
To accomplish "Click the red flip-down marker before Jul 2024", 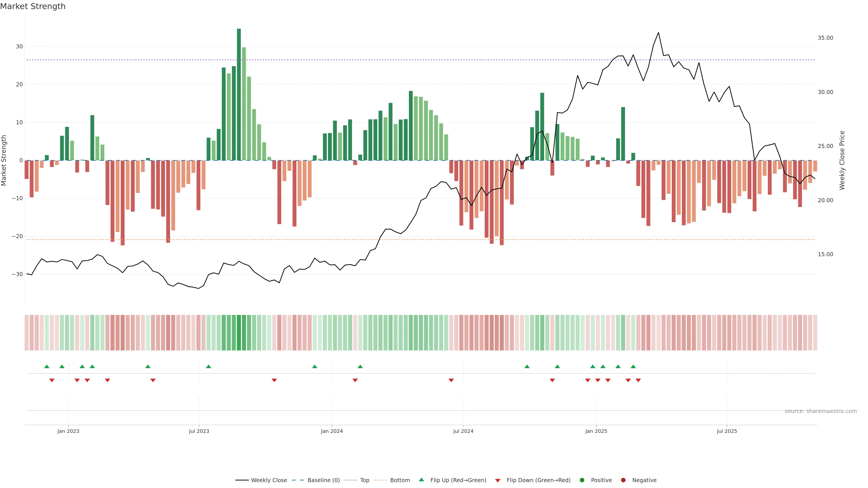I will (451, 380).
